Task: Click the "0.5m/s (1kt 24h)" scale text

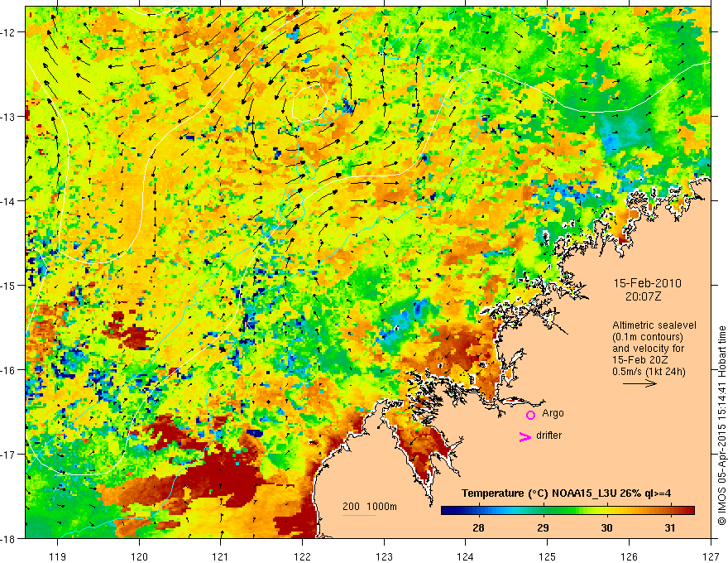Action: click(649, 371)
